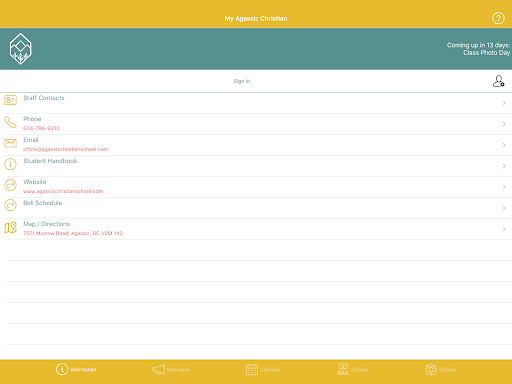The image size is (512, 384).
Task: Click the Sign In link
Action: (242, 81)
